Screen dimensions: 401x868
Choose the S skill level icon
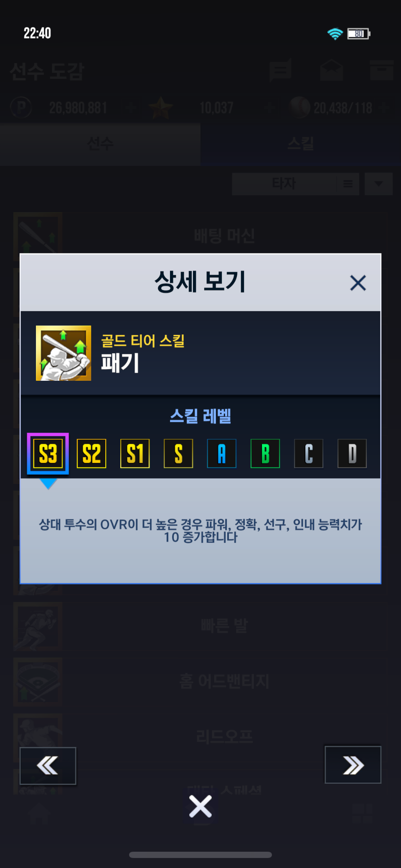point(178,453)
